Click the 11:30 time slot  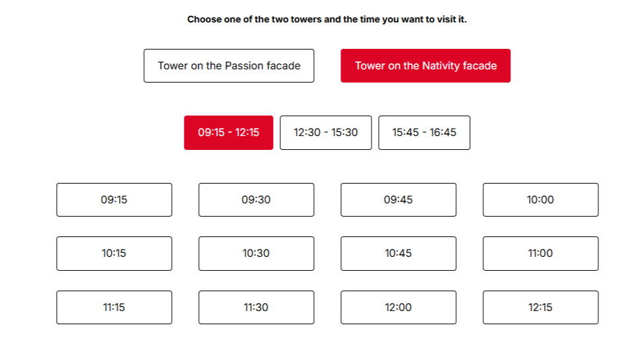pos(256,308)
